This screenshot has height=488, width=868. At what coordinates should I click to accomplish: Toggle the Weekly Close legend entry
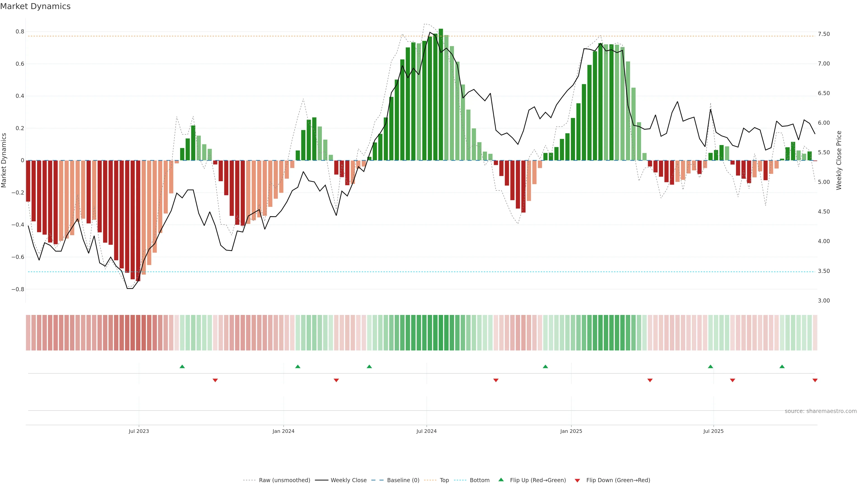[348, 480]
